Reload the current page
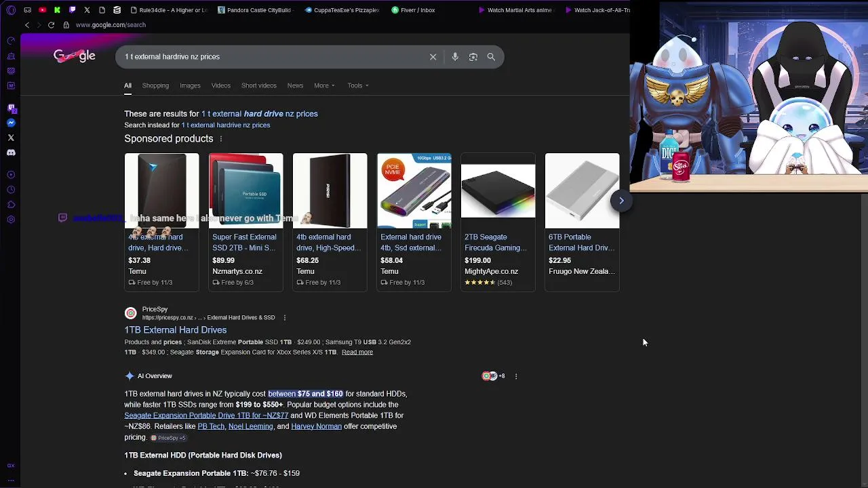The image size is (868, 488). [x=51, y=25]
